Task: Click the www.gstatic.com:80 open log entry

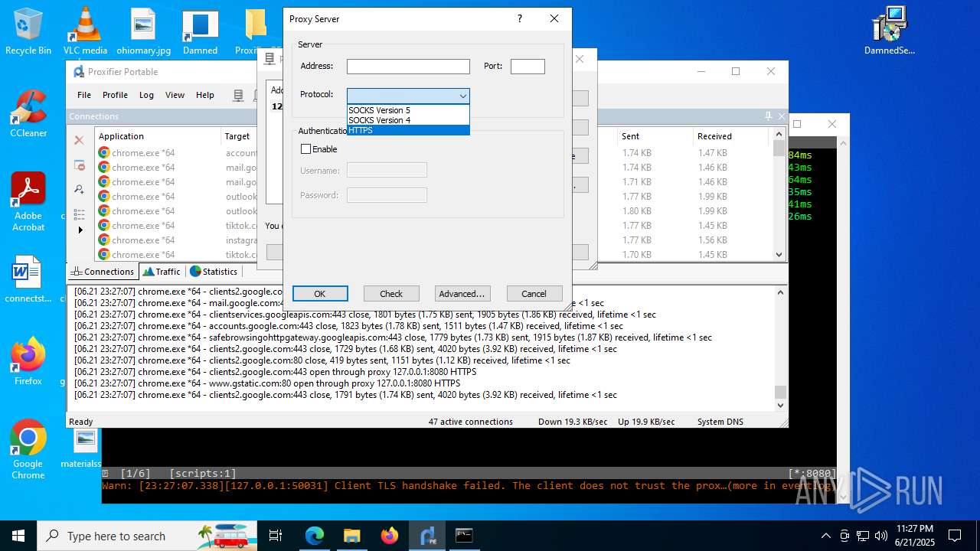Action: click(267, 383)
